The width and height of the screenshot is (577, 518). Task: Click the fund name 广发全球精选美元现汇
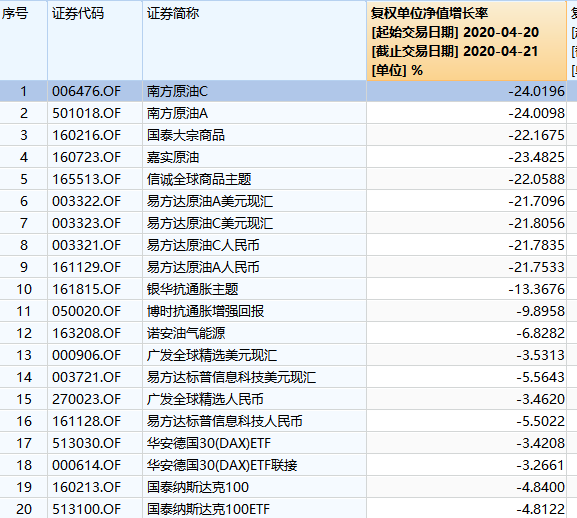pyautogui.click(x=212, y=355)
